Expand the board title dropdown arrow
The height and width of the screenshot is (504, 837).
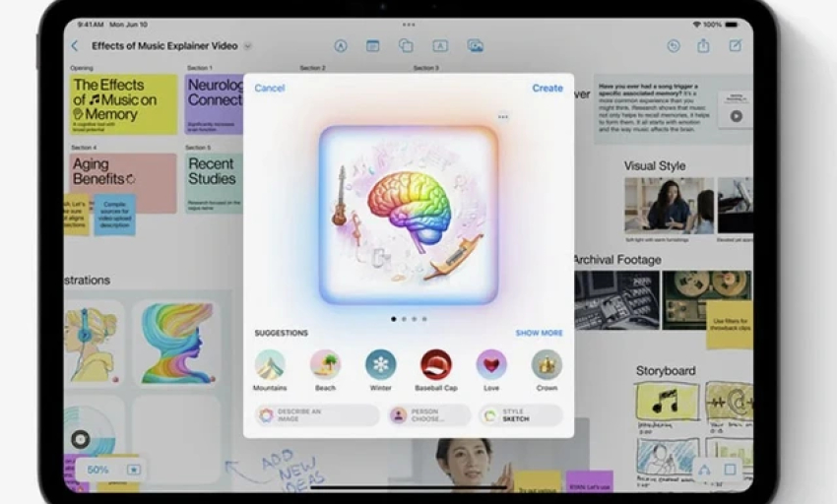[x=248, y=46]
